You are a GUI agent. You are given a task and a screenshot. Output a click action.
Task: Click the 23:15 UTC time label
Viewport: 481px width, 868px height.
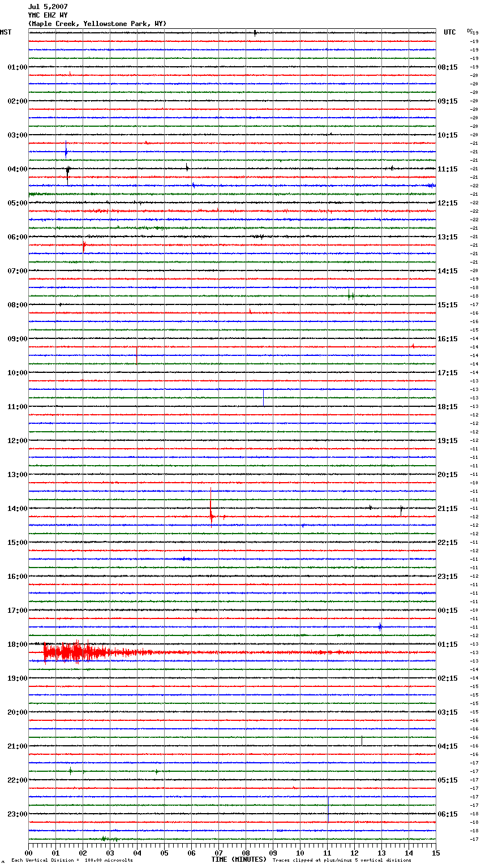click(x=448, y=577)
